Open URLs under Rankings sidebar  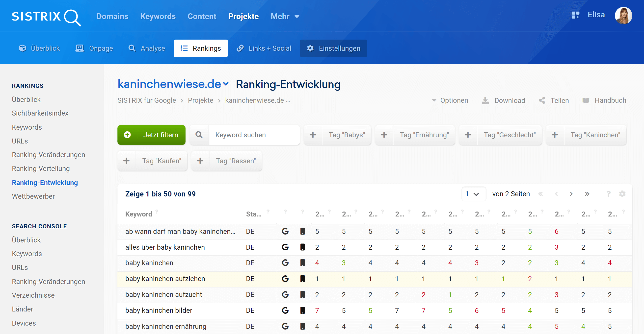pos(20,141)
